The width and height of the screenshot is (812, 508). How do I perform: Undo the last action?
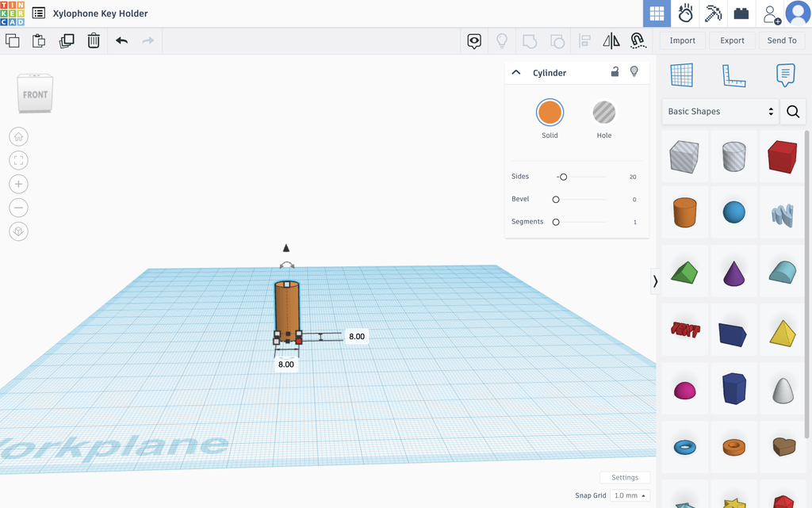[121, 40]
